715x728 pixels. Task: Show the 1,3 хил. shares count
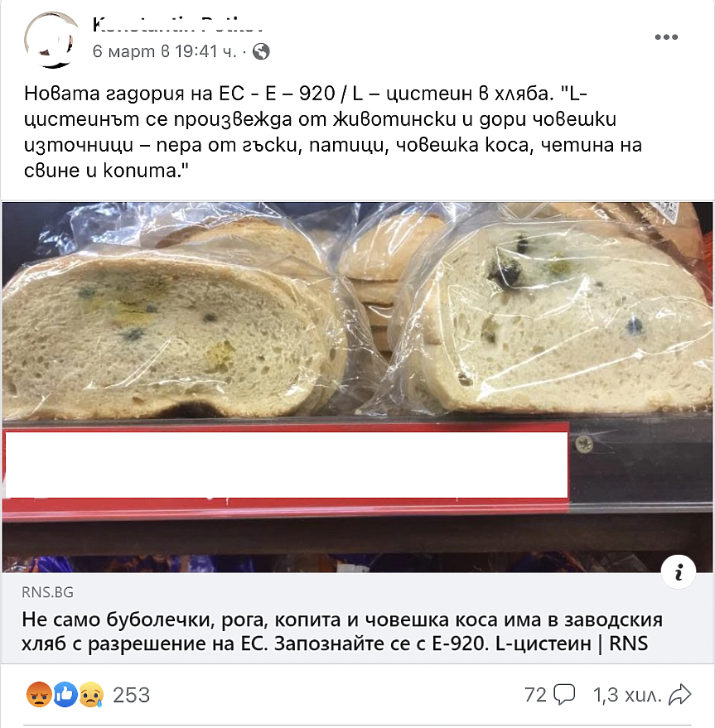(x=627, y=695)
